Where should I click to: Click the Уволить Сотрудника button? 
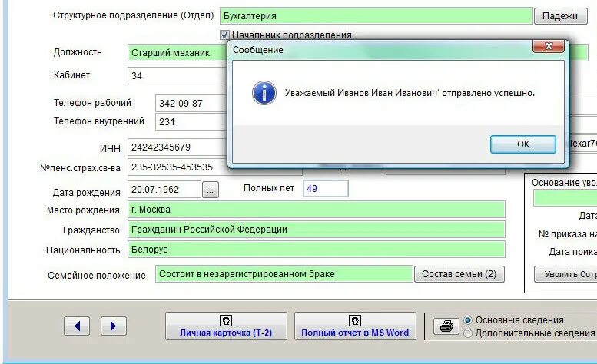click(565, 274)
